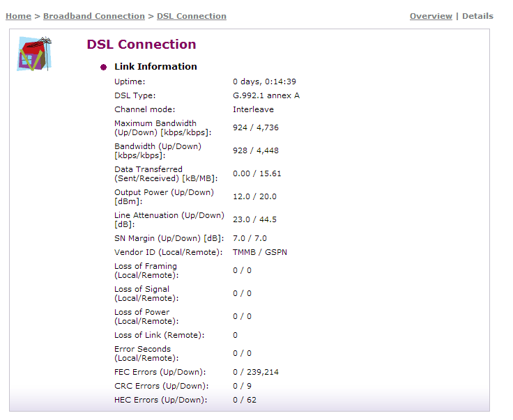Click the DSL Type label
The image size is (513, 420).
(x=135, y=95)
